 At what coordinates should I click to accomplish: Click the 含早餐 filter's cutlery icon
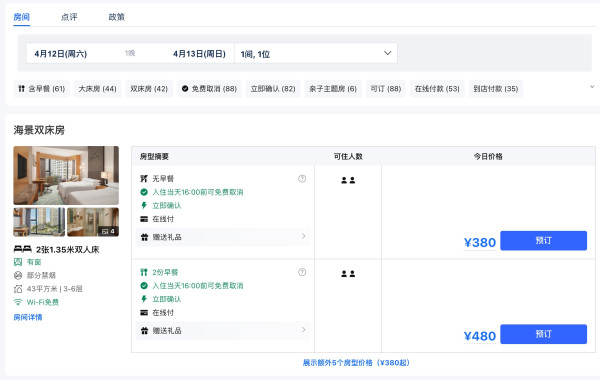[21, 89]
